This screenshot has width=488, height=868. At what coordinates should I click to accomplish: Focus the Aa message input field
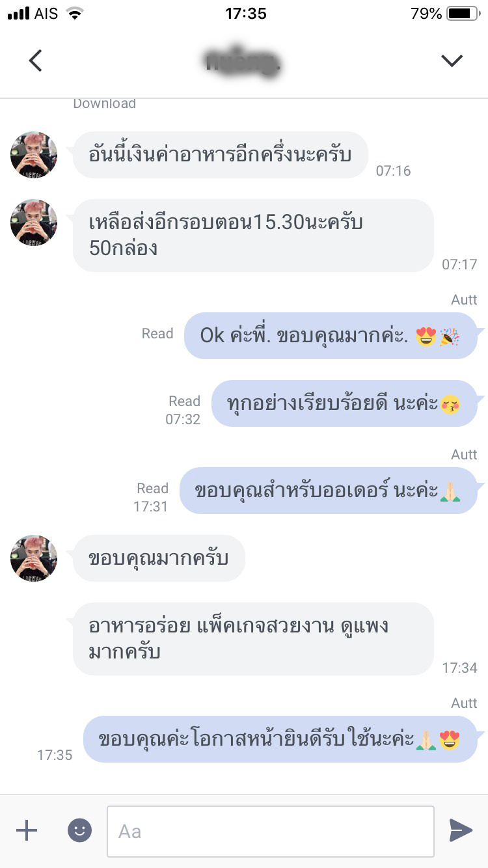[x=271, y=831]
